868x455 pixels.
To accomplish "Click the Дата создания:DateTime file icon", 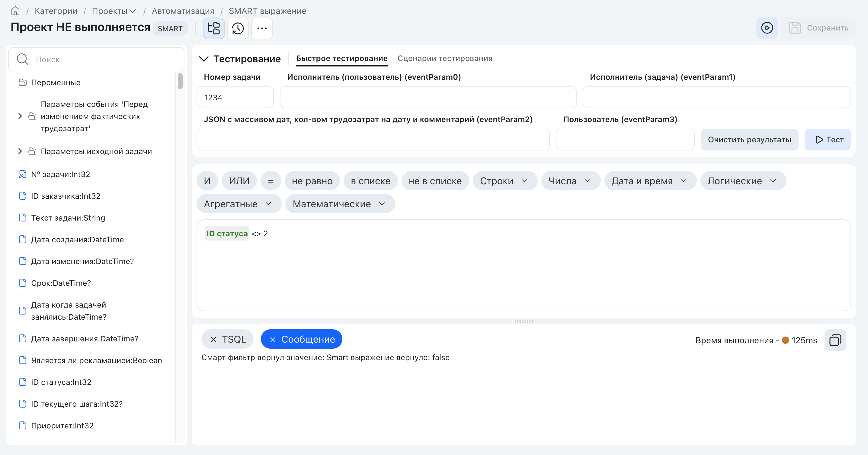I will [23, 239].
